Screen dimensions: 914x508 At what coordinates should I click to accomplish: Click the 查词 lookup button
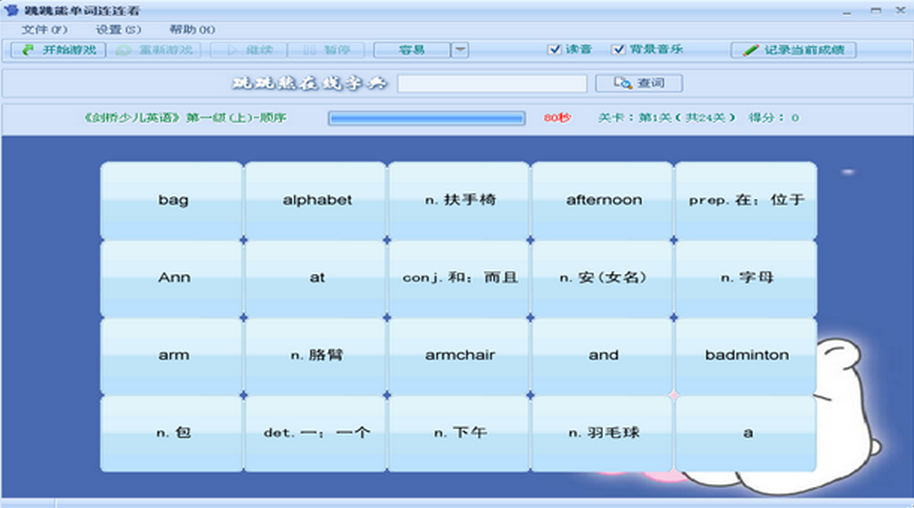[639, 83]
